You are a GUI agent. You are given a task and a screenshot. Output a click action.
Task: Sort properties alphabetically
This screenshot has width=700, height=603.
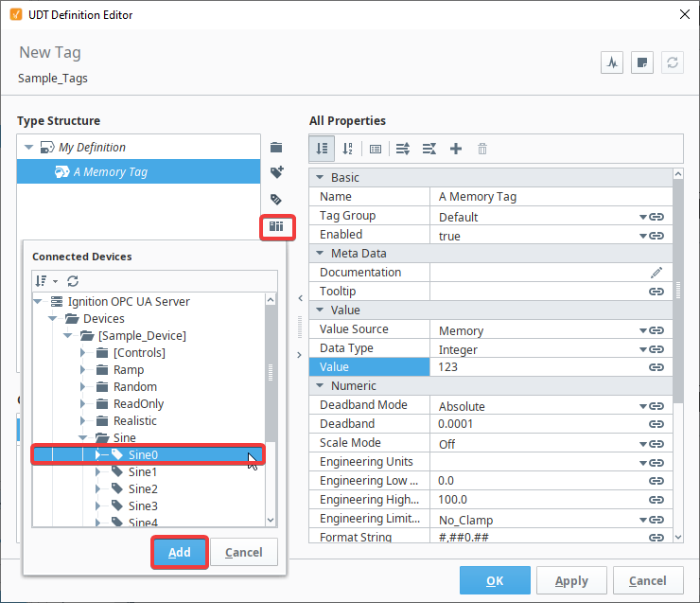point(348,149)
